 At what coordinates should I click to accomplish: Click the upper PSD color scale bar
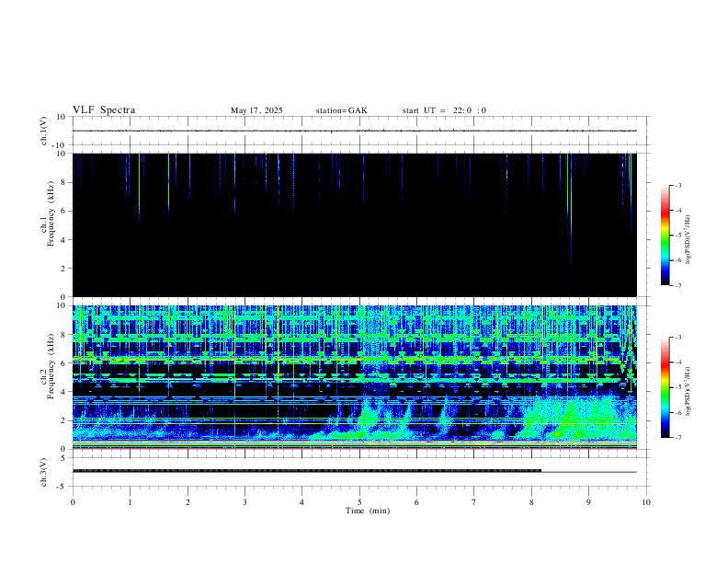pyautogui.click(x=665, y=236)
